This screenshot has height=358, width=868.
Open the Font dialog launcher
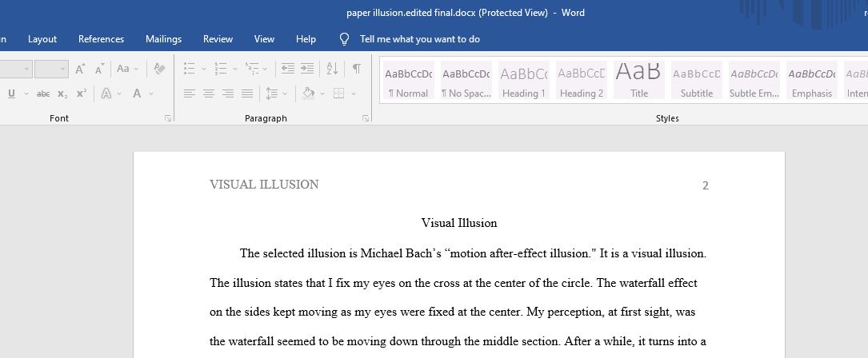168,117
